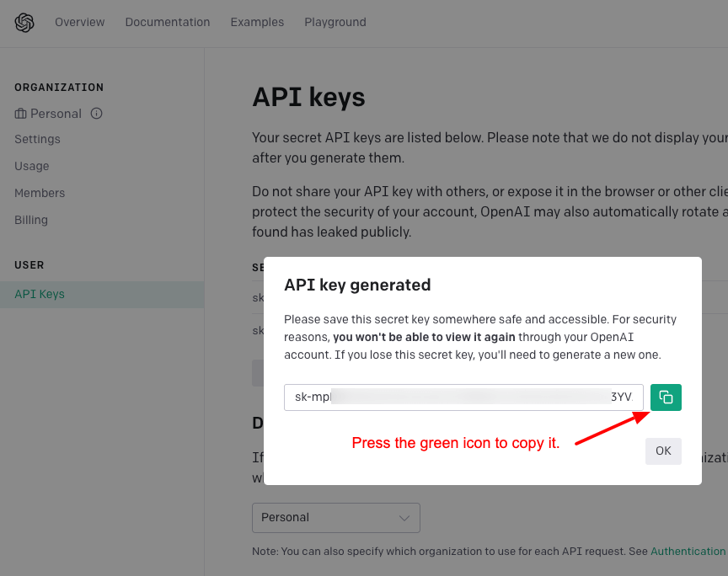Open Examples in top navigation
Screen dimensions: 728x576
(257, 22)
